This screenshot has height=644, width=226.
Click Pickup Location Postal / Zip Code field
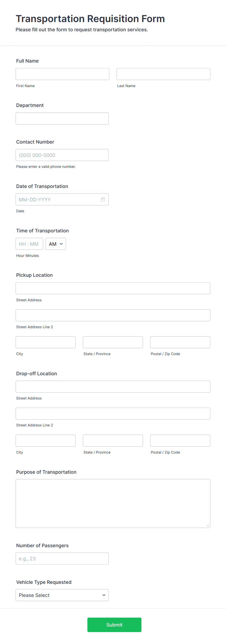pos(180,342)
